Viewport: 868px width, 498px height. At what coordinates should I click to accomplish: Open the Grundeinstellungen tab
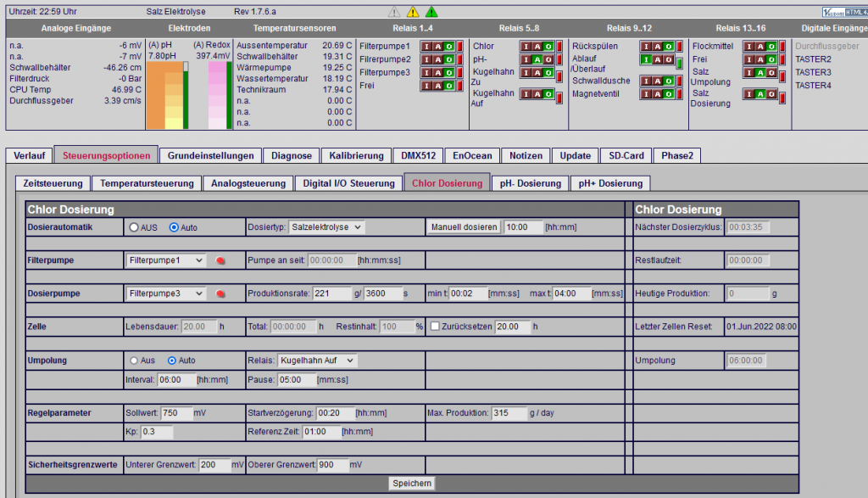tap(211, 155)
